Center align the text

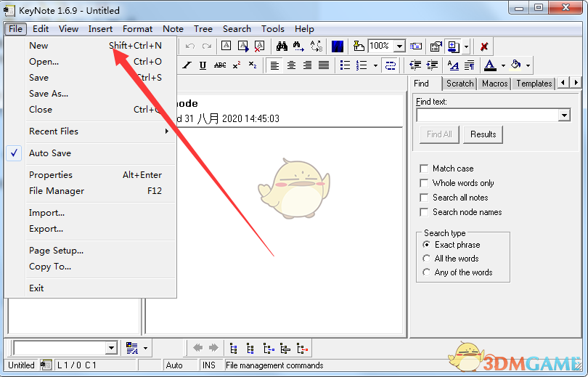pyautogui.click(x=291, y=65)
